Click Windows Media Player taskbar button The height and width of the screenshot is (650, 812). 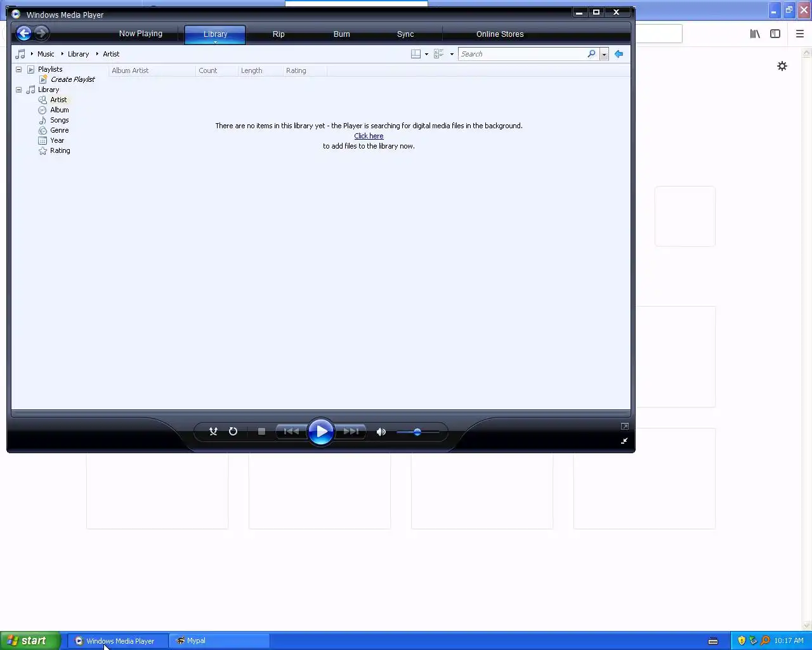[x=118, y=641]
